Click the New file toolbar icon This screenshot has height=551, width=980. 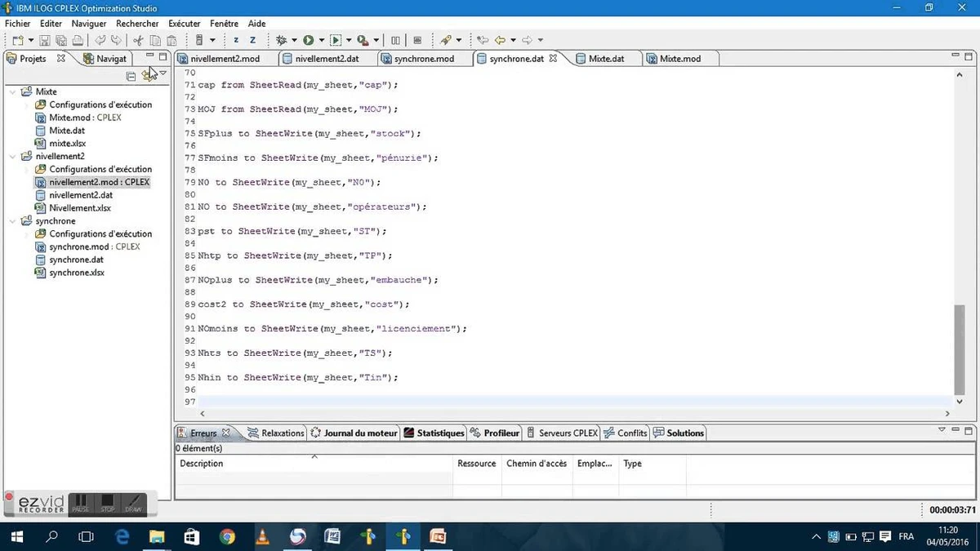[17, 40]
